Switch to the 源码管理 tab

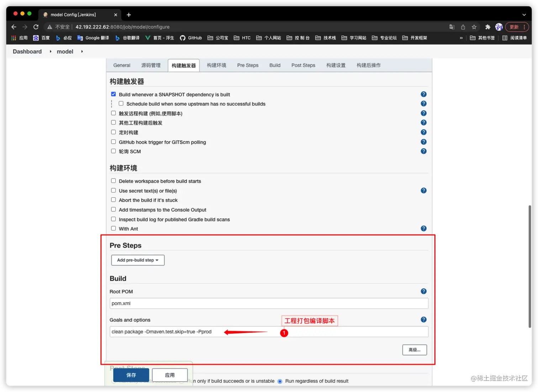(151, 65)
